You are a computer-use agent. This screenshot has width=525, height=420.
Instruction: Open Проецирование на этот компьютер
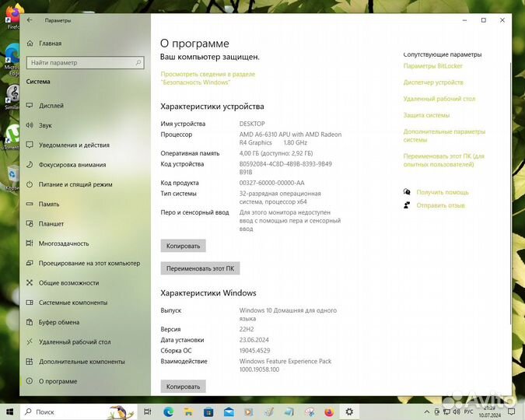[x=83, y=263]
